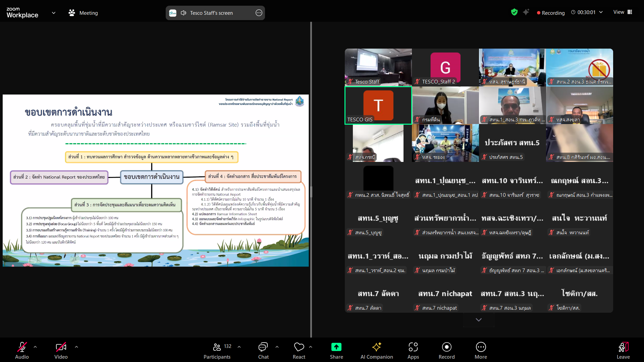Open the Participants list
Image resolution: width=644 pixels, height=362 pixels.
click(x=217, y=350)
